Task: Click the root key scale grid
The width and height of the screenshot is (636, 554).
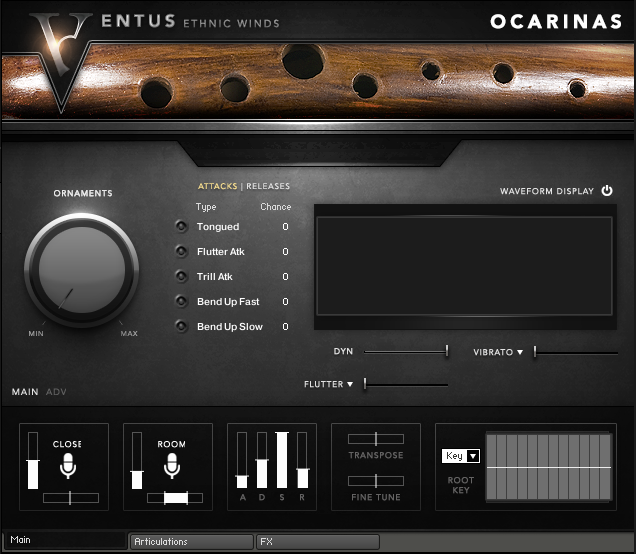Action: pyautogui.click(x=548, y=466)
